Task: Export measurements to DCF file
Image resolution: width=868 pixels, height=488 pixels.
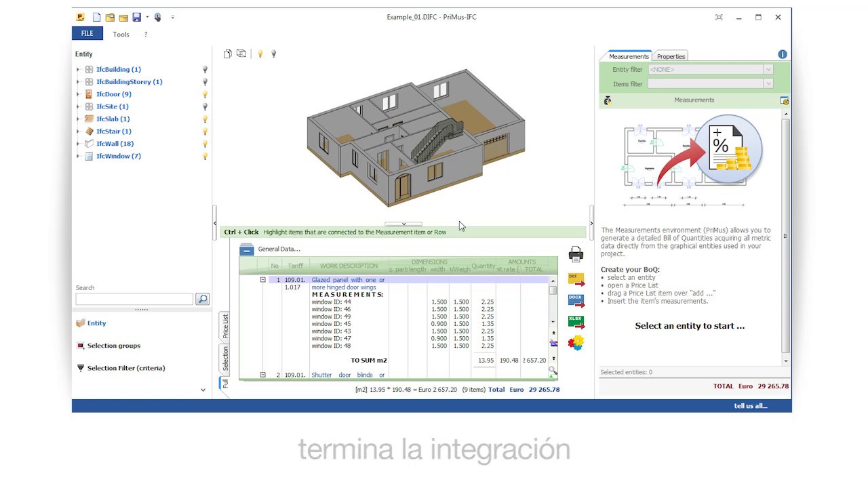Action: pyautogui.click(x=576, y=279)
